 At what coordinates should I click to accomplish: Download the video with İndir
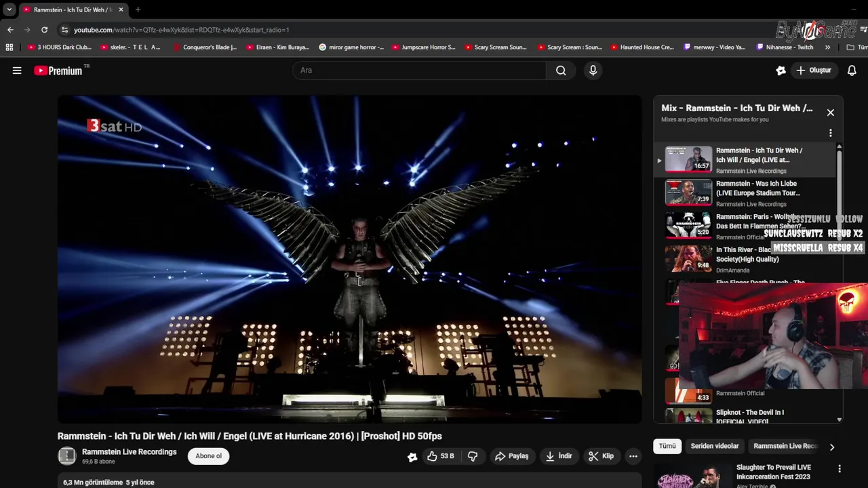(x=559, y=456)
